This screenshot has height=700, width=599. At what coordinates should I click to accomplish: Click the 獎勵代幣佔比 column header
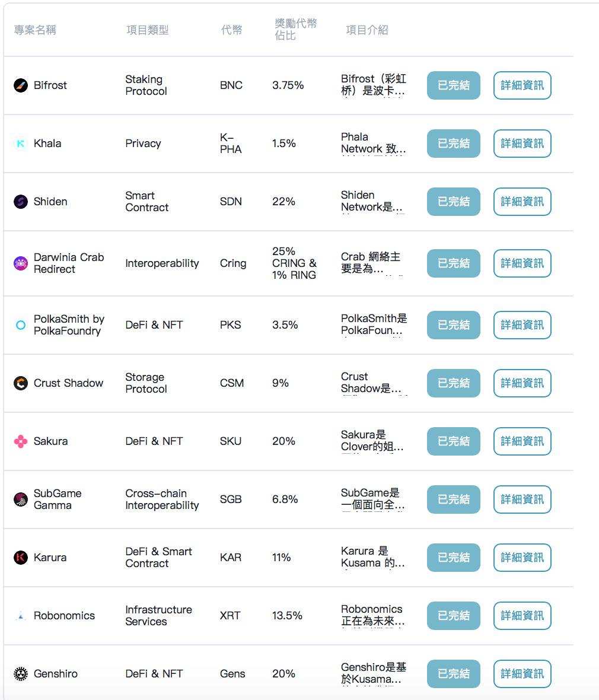click(x=295, y=30)
